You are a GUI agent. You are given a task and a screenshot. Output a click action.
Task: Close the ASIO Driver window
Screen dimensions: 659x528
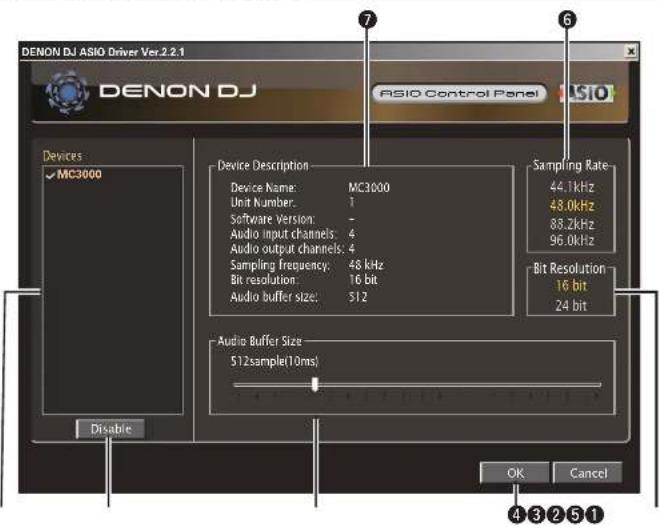tap(630, 51)
